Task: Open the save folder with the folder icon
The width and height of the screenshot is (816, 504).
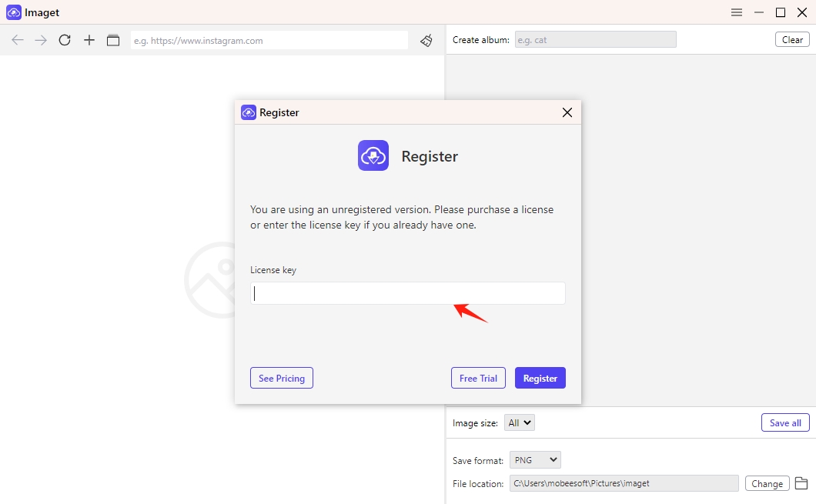Action: pos(801,483)
